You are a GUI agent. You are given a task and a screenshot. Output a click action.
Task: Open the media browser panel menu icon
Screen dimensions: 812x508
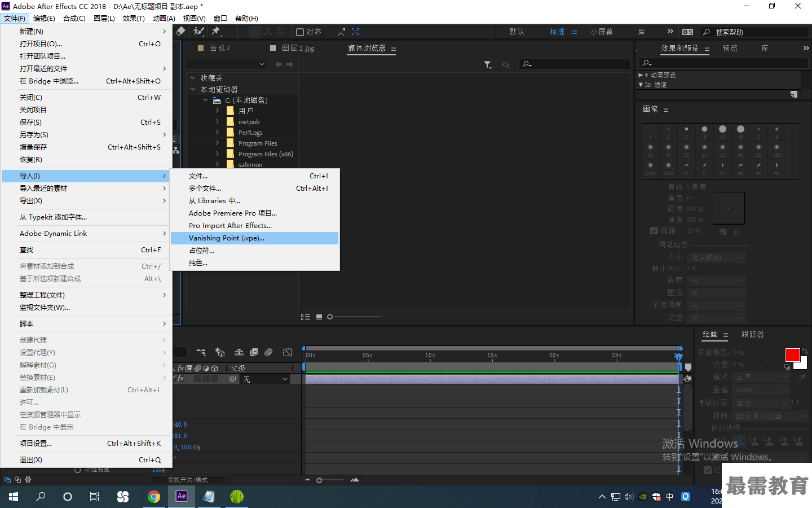click(x=394, y=49)
